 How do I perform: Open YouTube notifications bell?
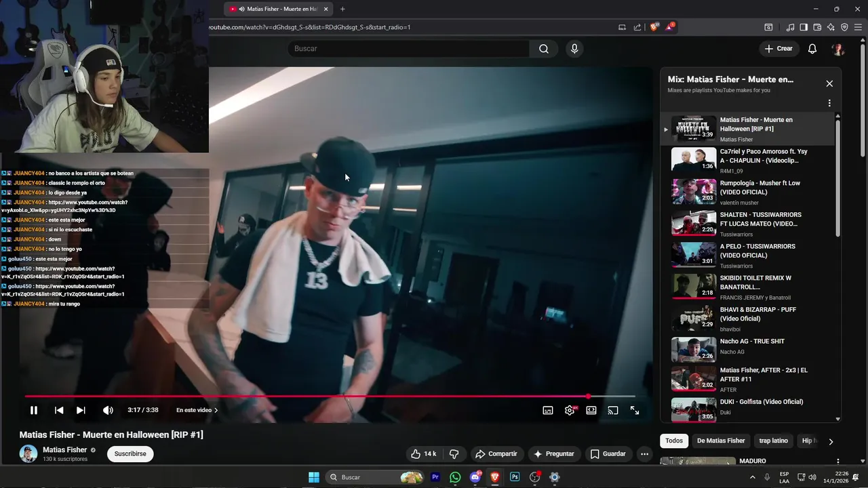click(x=812, y=49)
